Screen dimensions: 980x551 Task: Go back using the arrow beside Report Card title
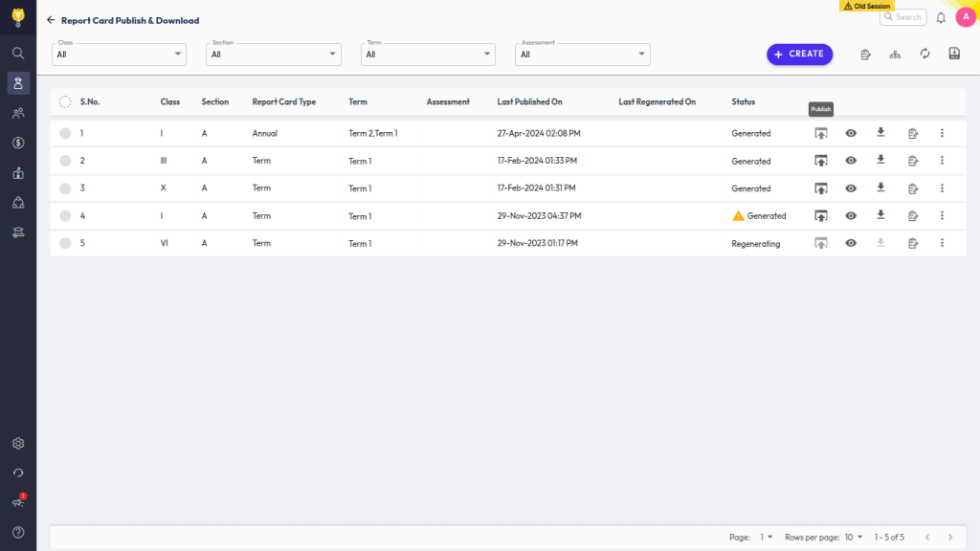tap(51, 20)
